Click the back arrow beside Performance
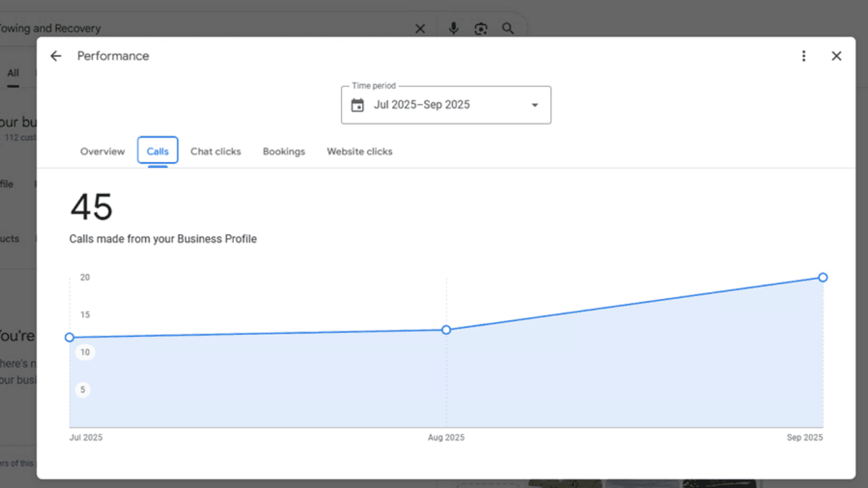Viewport: 868px width, 488px height. pos(56,56)
